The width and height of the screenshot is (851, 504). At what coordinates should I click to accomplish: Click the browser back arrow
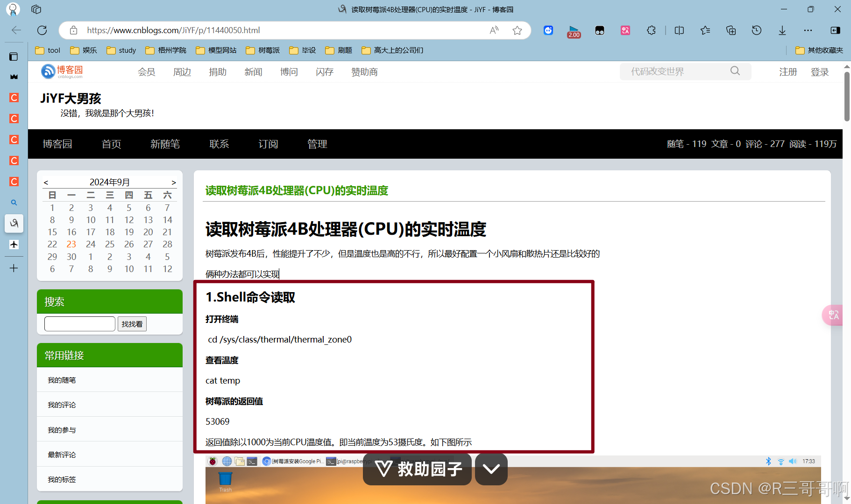[16, 30]
